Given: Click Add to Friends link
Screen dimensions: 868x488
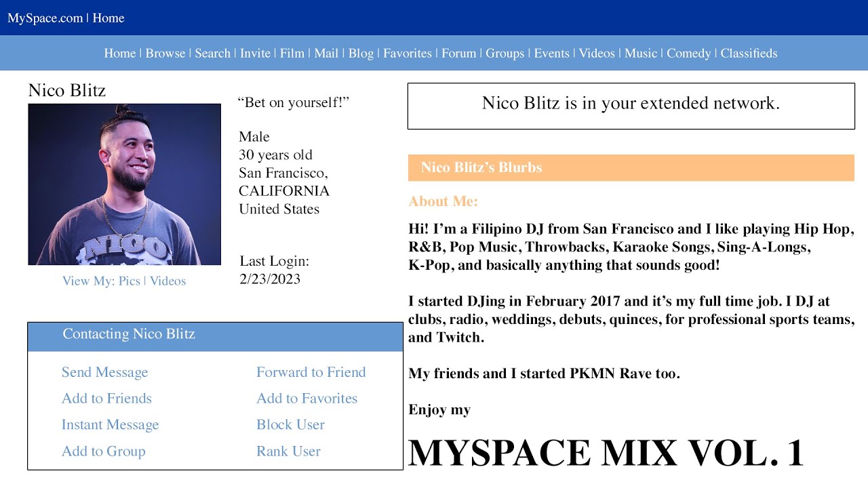Looking at the screenshot, I should [x=106, y=399].
